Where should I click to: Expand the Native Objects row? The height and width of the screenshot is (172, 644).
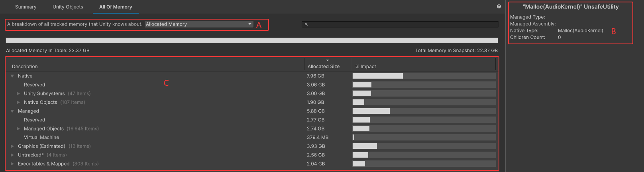pos(18,102)
